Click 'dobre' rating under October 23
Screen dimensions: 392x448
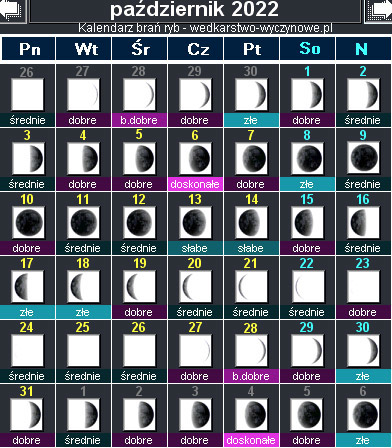point(363,312)
